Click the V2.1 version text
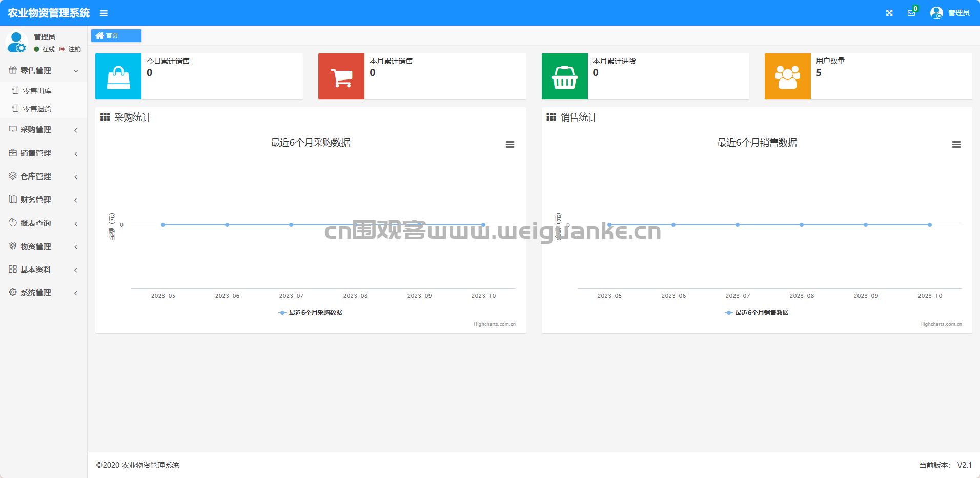This screenshot has height=478, width=980. click(x=964, y=465)
